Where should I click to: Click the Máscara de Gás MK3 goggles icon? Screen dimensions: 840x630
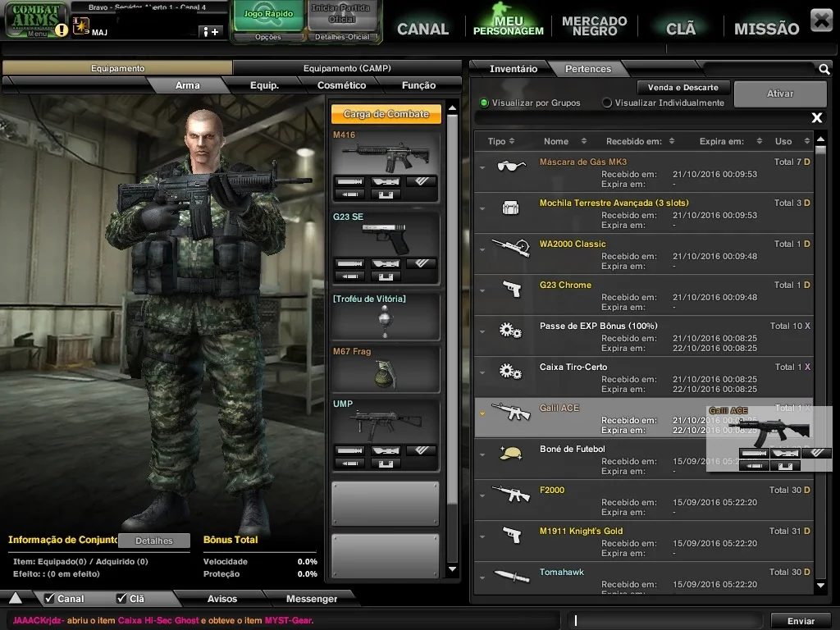pos(510,166)
